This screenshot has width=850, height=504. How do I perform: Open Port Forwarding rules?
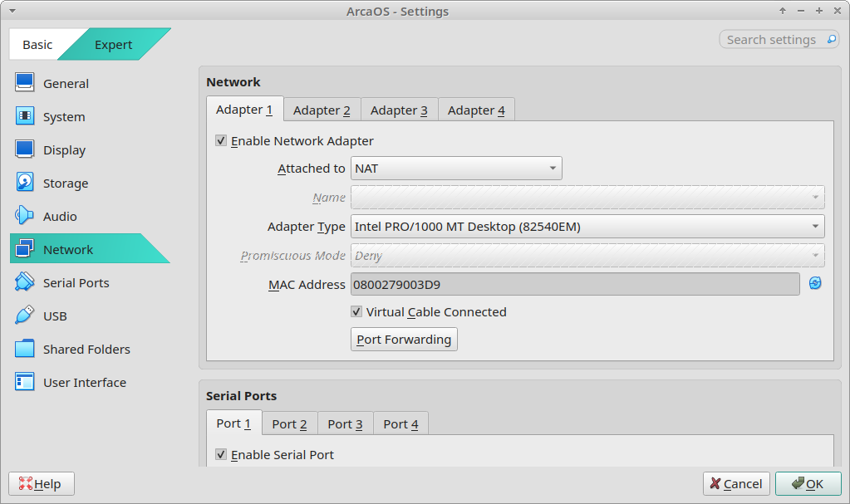[404, 340]
